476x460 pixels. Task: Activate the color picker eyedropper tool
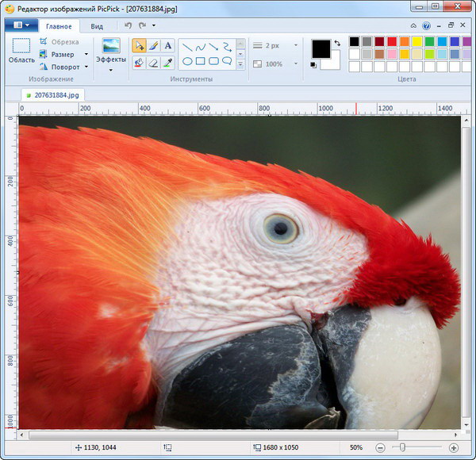167,62
